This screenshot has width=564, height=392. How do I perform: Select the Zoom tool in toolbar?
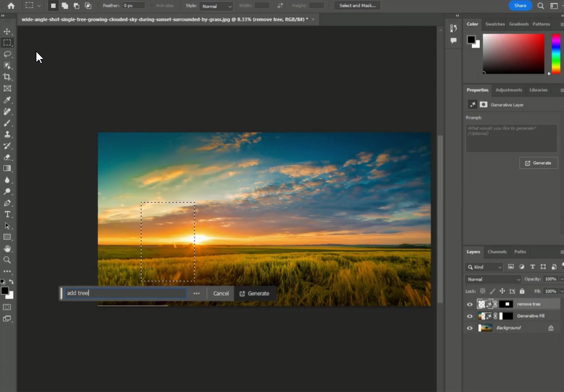pos(7,260)
